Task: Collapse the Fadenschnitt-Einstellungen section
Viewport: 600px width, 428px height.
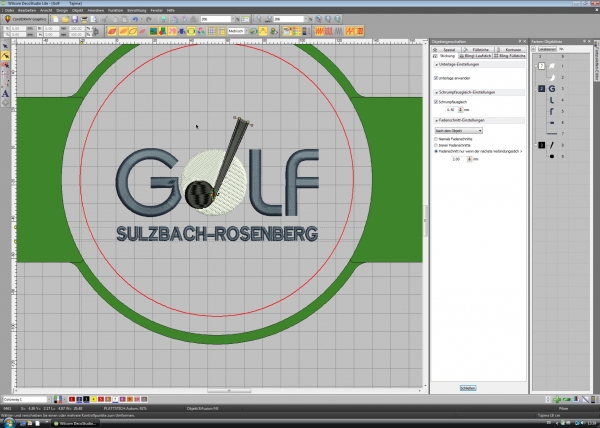Action: click(x=436, y=120)
